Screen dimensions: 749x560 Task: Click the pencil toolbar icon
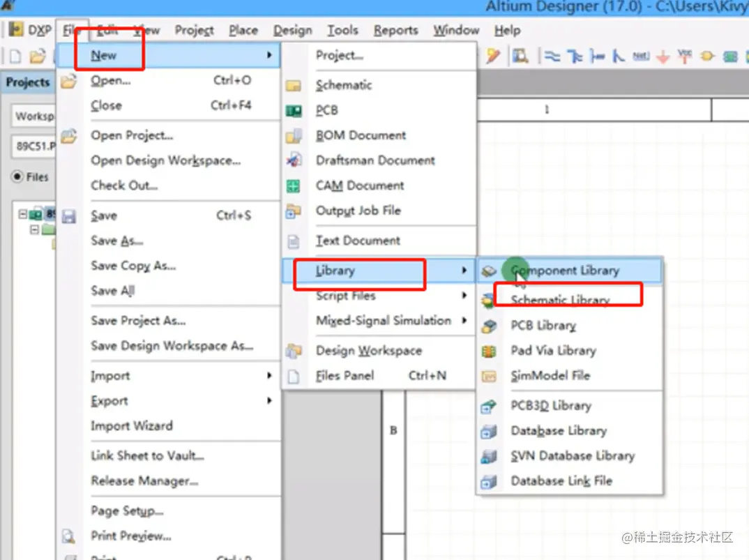click(x=493, y=56)
